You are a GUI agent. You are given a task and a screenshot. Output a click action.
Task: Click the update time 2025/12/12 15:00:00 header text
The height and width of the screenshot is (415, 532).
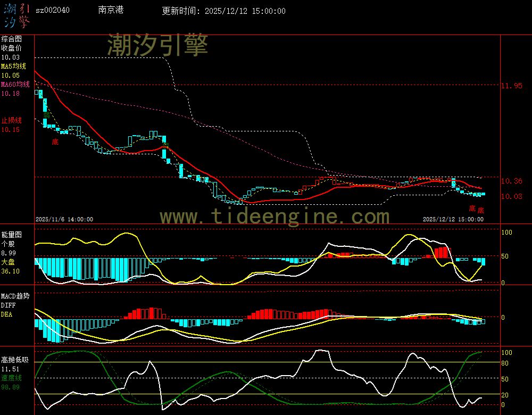(x=223, y=11)
